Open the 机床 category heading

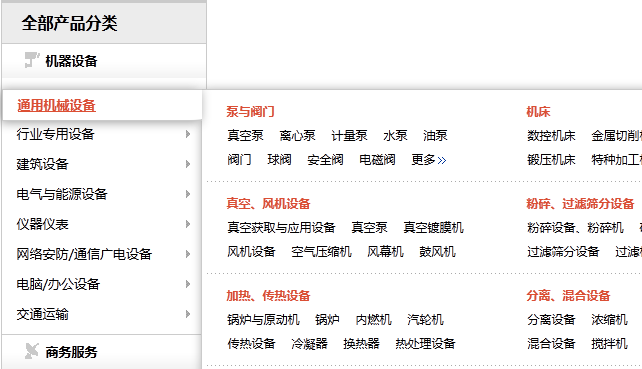point(538,111)
